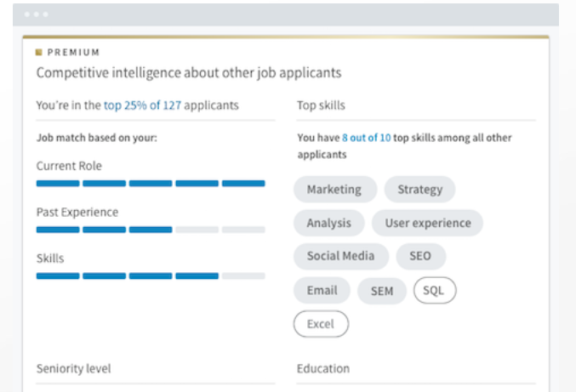Click the Education section heading
Screen dimensions: 576x392
pyautogui.click(x=323, y=368)
